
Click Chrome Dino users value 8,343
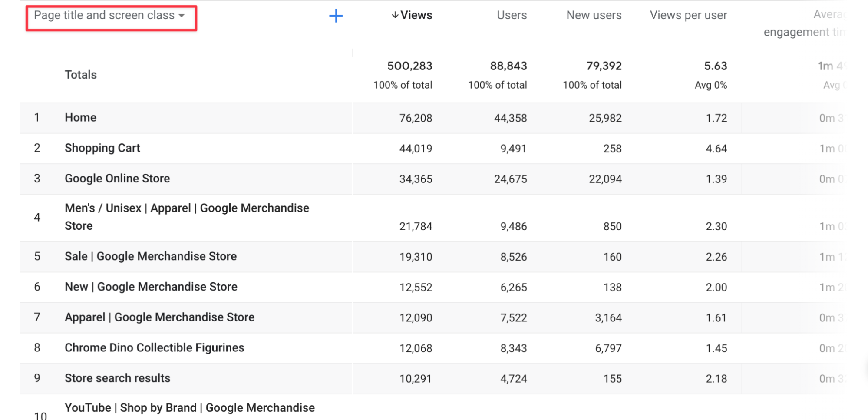pyautogui.click(x=514, y=348)
